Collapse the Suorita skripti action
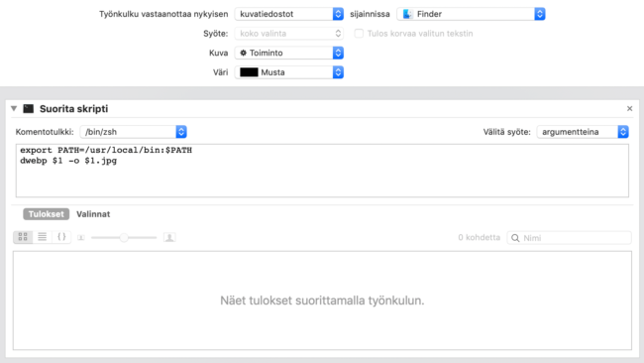 tap(14, 108)
